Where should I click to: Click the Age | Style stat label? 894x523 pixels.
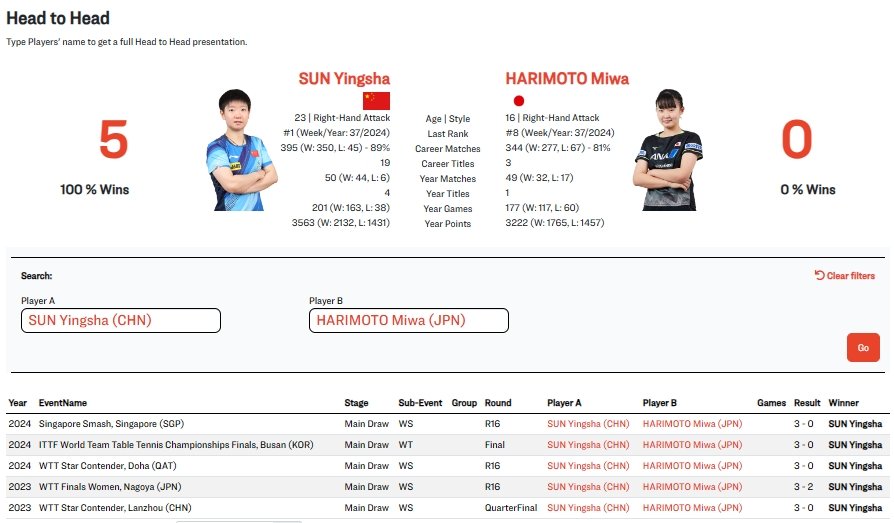pos(448,119)
